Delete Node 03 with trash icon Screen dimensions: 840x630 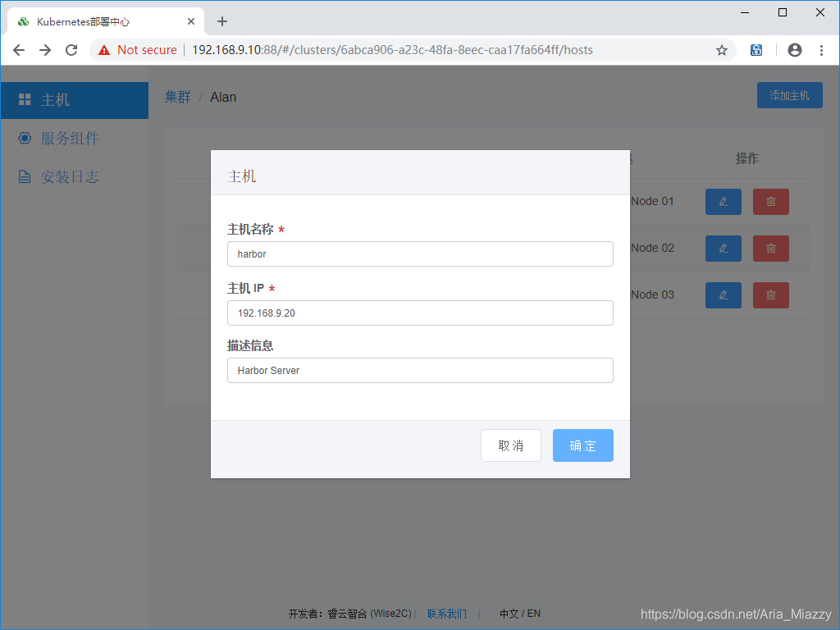[770, 295]
